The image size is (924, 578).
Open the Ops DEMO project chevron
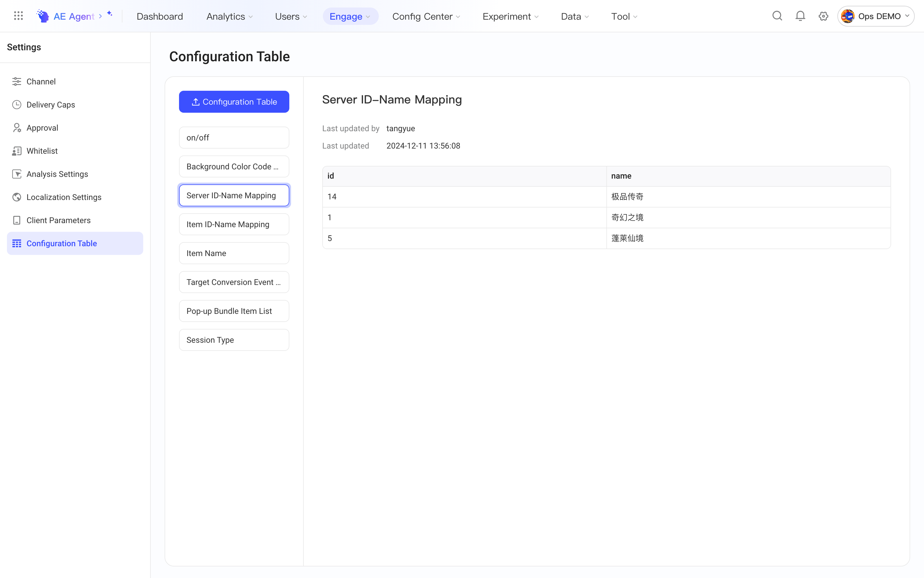(907, 16)
